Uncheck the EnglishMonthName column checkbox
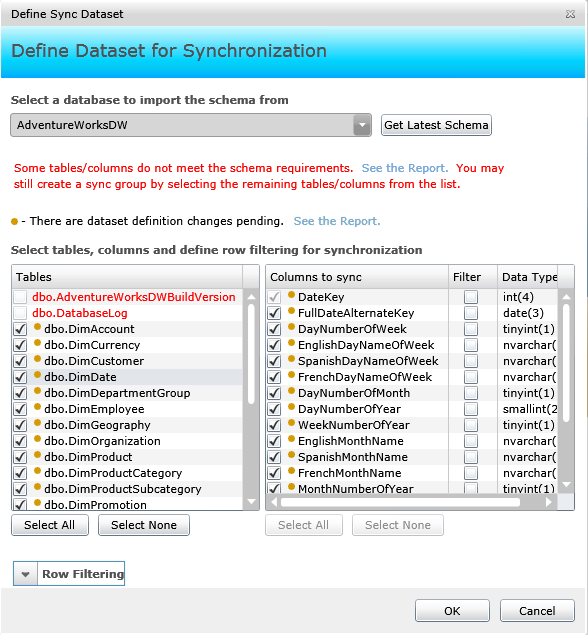This screenshot has height=635, width=588. pos(274,441)
